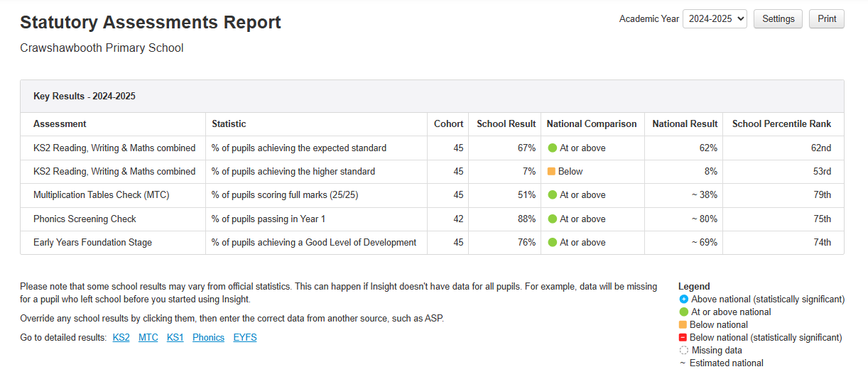Viewport: 868px width, 379px height.
Task: Override the 67% school result value
Action: tap(526, 148)
